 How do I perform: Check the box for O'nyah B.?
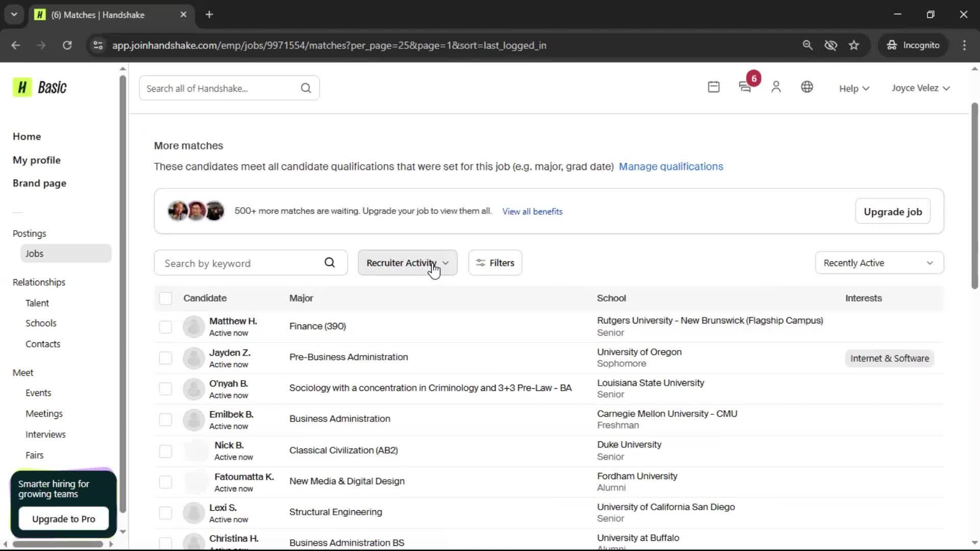click(x=165, y=389)
